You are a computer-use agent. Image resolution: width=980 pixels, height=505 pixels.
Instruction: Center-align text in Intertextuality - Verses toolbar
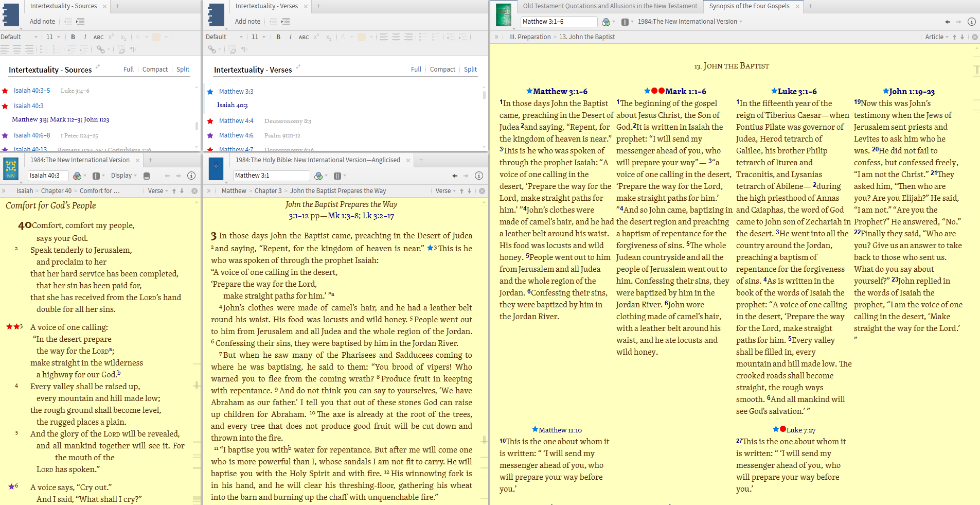click(x=396, y=37)
